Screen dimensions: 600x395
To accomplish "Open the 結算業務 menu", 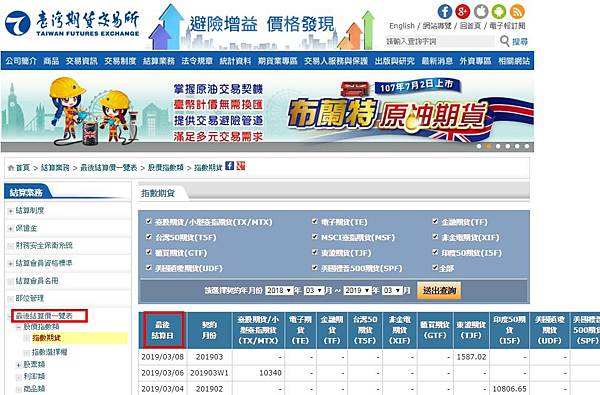I will click(159, 60).
